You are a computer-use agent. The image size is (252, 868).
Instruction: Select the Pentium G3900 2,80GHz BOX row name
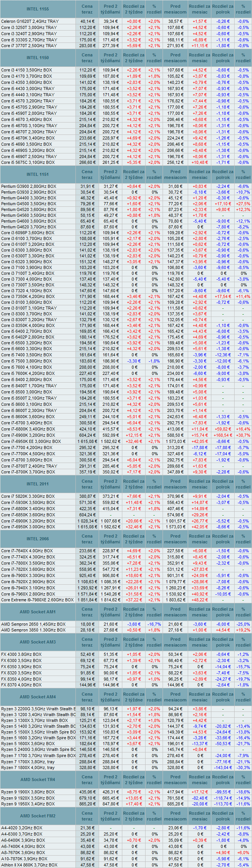click(x=29, y=186)
